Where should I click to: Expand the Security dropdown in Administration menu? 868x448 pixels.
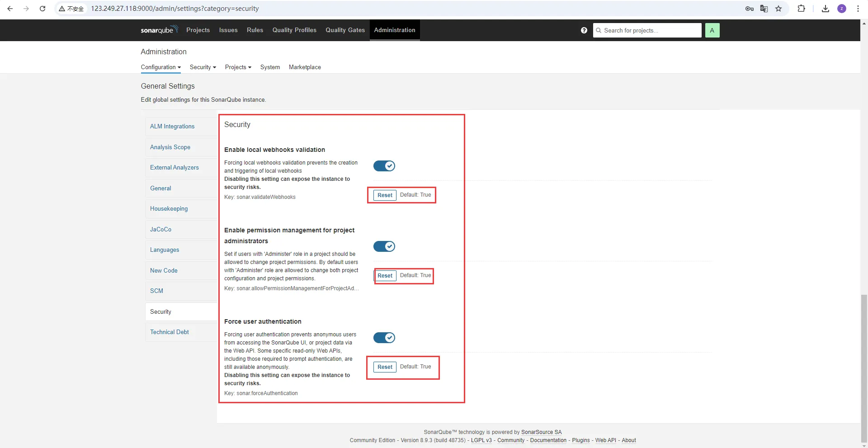click(203, 67)
